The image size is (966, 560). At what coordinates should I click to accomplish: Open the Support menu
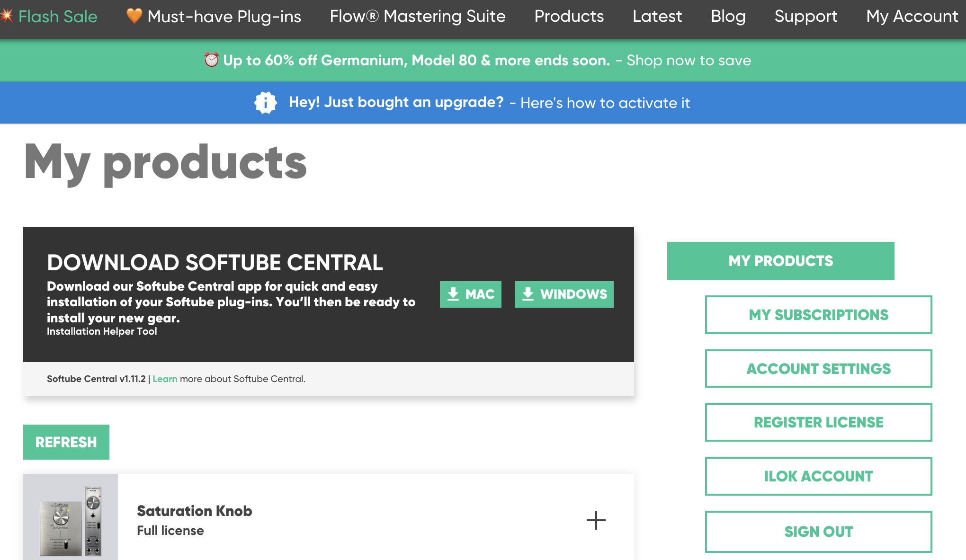[805, 17]
